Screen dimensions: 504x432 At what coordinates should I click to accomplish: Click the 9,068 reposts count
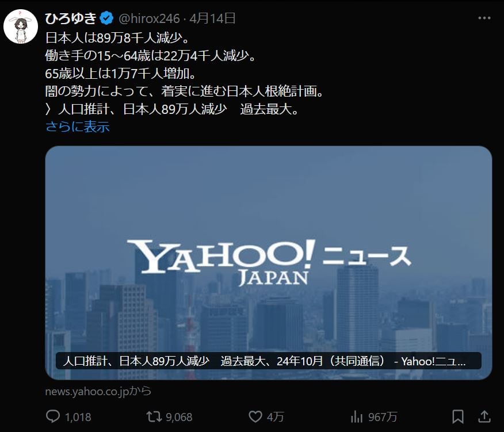[x=179, y=417]
